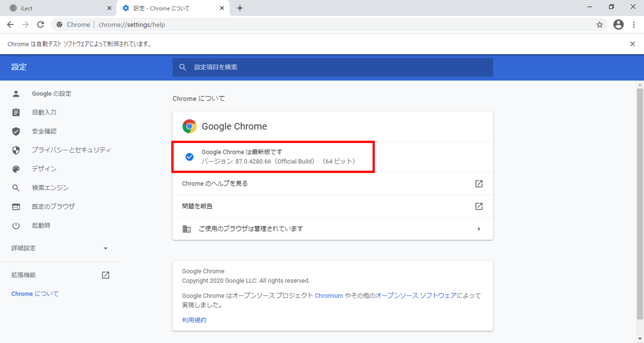Viewport: 644px width, 343px height.
Task: Dismiss the automated test software infobar
Action: tap(632, 44)
